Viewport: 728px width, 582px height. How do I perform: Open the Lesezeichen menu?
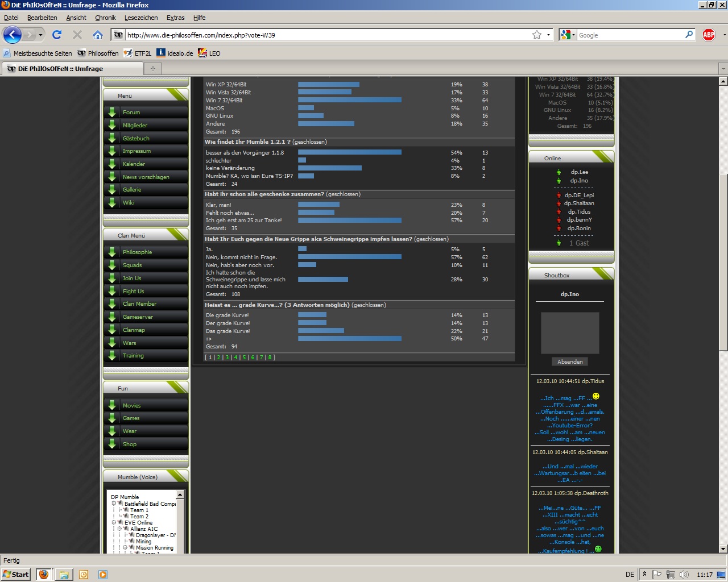pyautogui.click(x=141, y=18)
